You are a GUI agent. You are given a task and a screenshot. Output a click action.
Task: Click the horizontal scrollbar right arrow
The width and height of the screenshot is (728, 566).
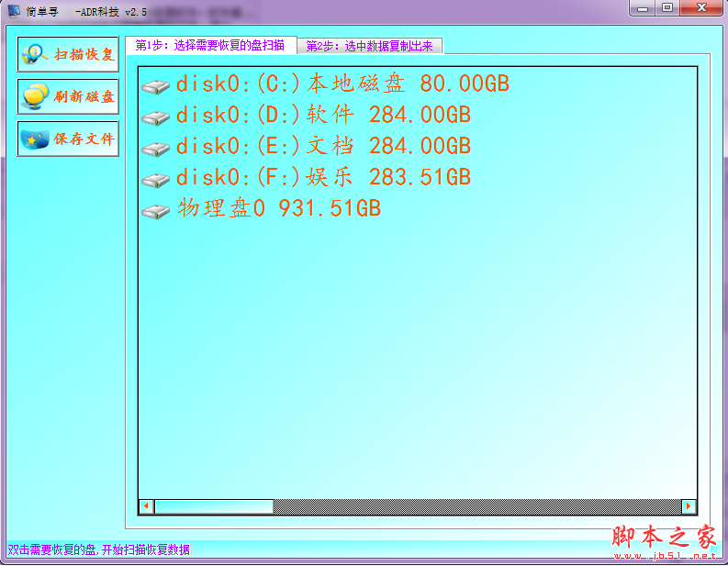pyautogui.click(x=689, y=506)
